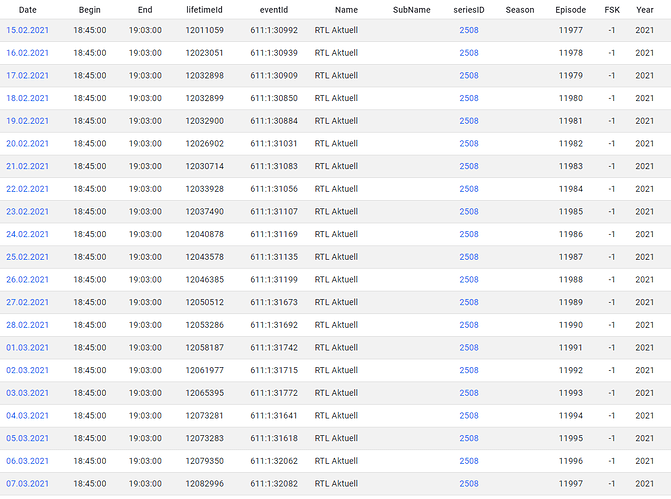Viewport: 671px width, 499px height.
Task: Sort by the Episode column header
Action: click(x=570, y=10)
